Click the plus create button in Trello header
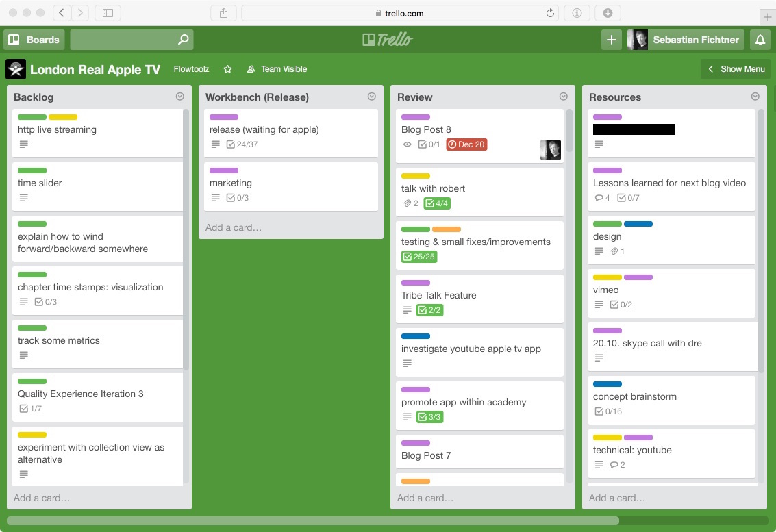 [611, 40]
